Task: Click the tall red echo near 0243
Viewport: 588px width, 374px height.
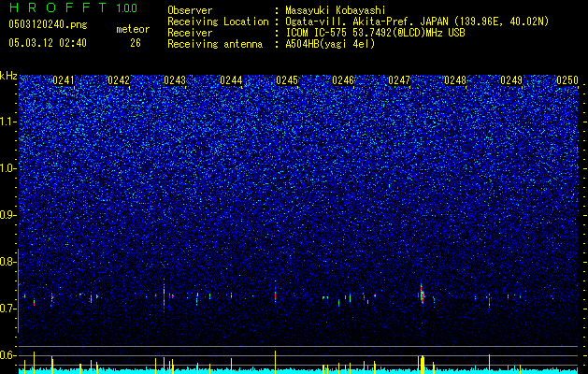Action: 164,295
